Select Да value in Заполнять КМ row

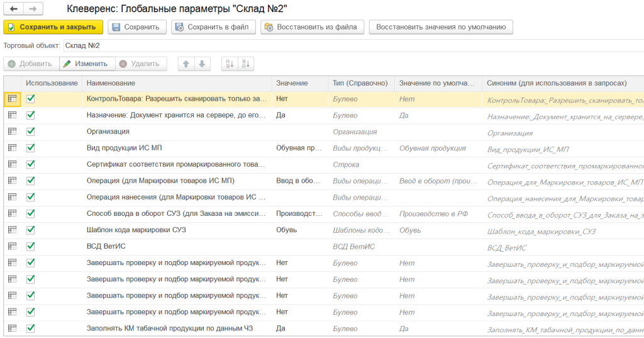(x=300, y=328)
